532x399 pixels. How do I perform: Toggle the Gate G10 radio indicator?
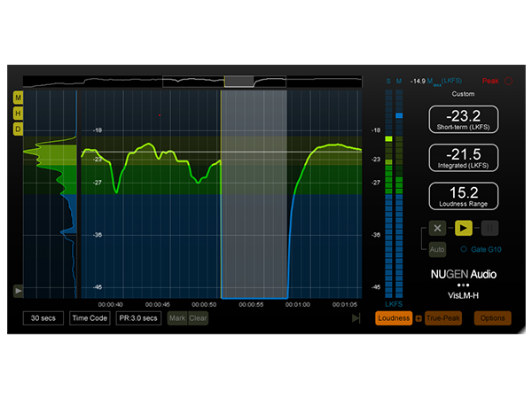point(464,249)
